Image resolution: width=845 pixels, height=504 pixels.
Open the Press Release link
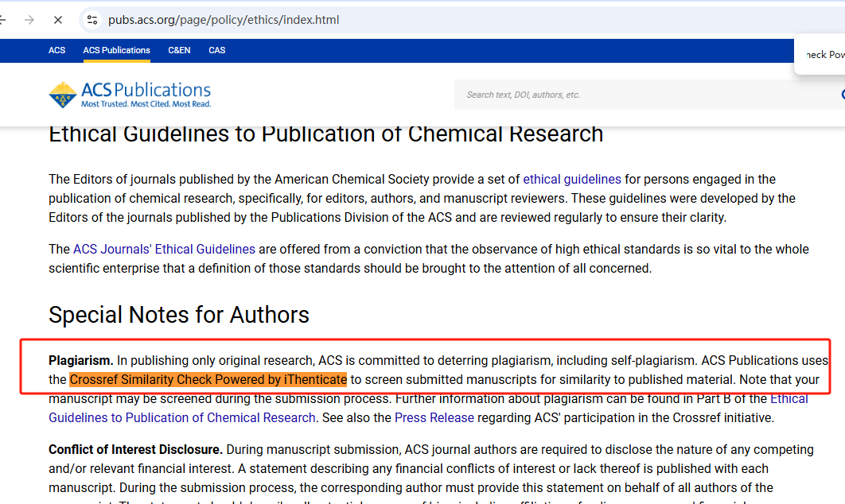tap(434, 418)
